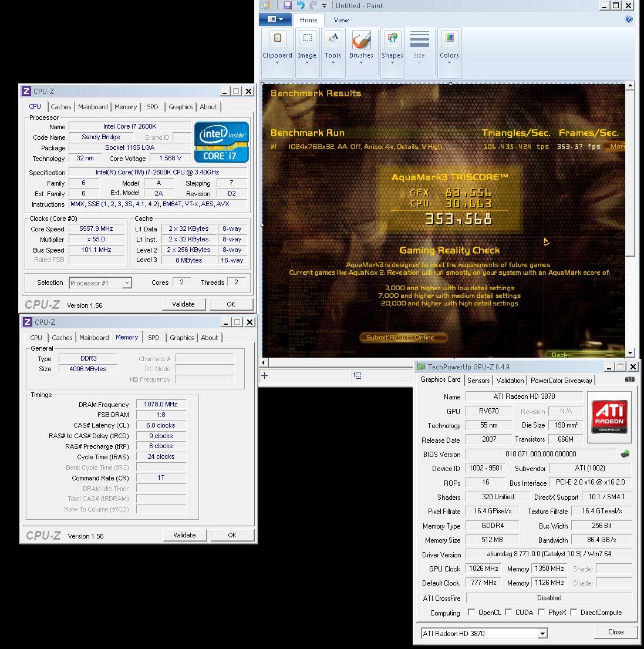The height and width of the screenshot is (649, 644).
Task: Open the Customize Quick Access Toolbar arrow
Action: click(x=324, y=6)
